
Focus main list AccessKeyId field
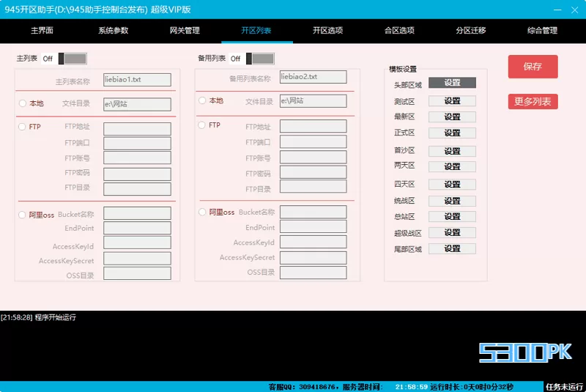[137, 243]
